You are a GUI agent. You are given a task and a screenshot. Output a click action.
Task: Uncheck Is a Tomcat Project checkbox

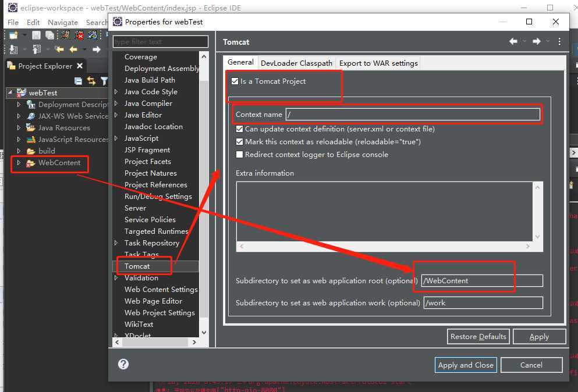click(x=235, y=81)
